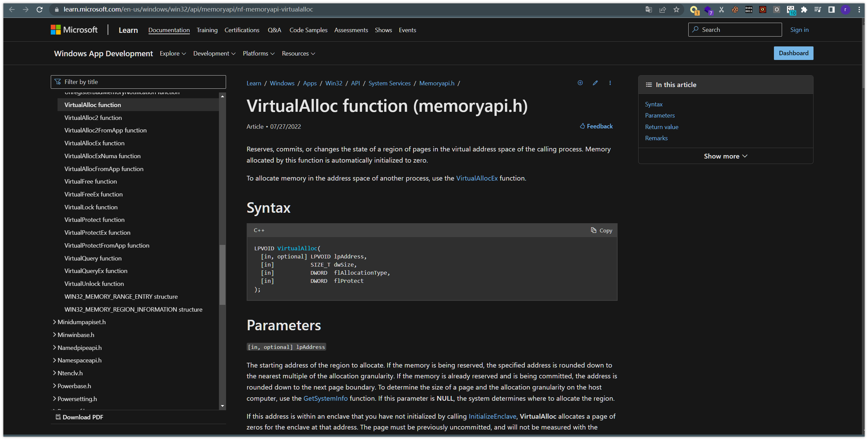Expand the Minwinbase.h tree node
Viewport: 868px width, 440px height.
coord(54,335)
